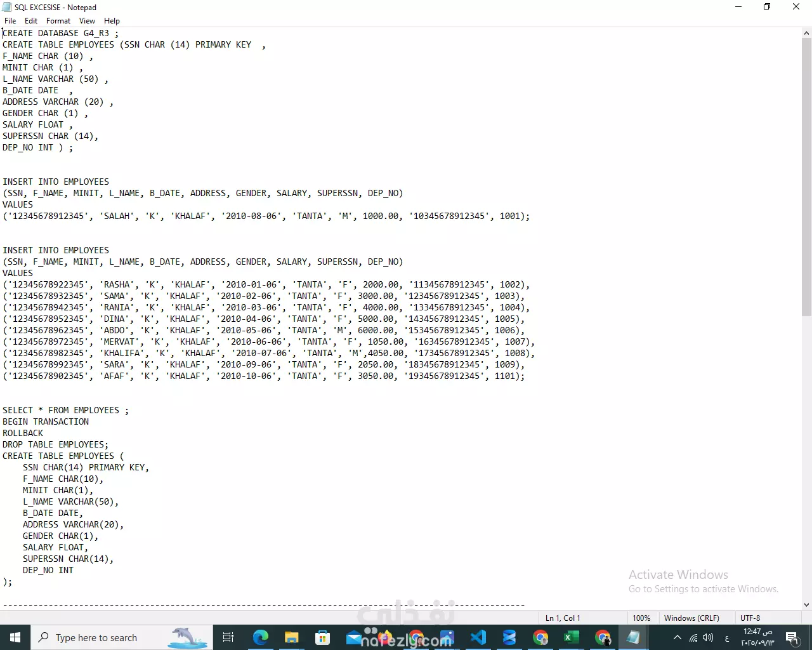Click the 'GENDER CHAR (1) ,' line
The height and width of the screenshot is (650, 812).
coord(45,113)
